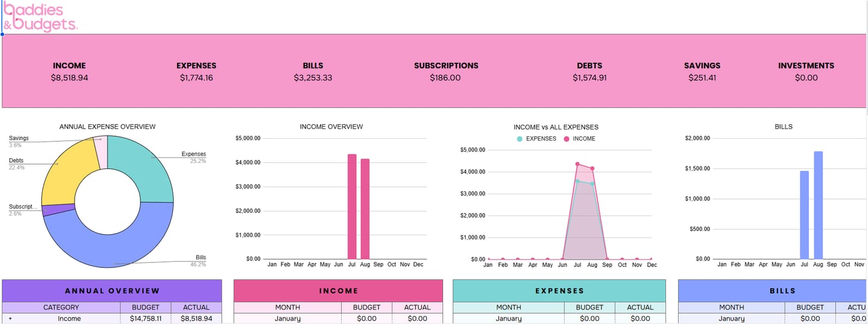Click the August income point on line chart

[x=593, y=168]
